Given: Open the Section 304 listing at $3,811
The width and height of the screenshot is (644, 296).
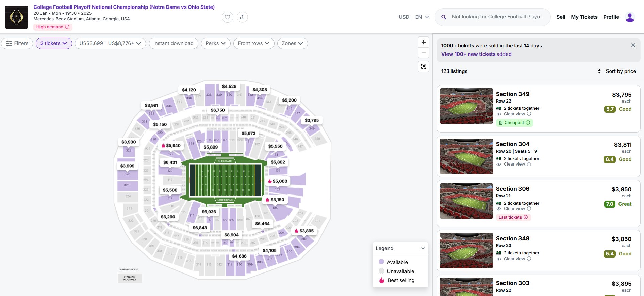Looking at the screenshot, I should pos(539,156).
